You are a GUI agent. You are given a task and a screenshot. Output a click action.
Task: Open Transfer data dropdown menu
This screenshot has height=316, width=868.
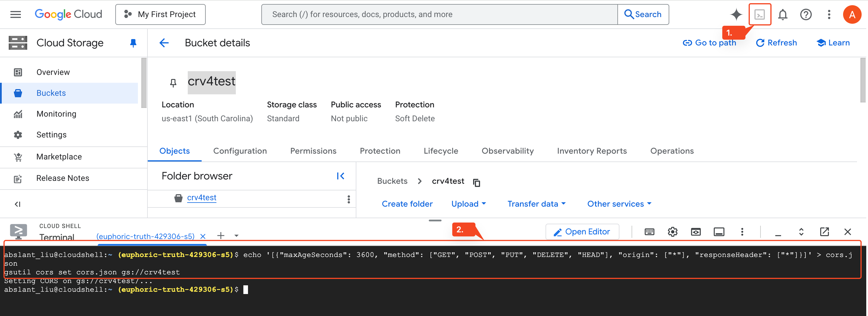click(x=536, y=204)
